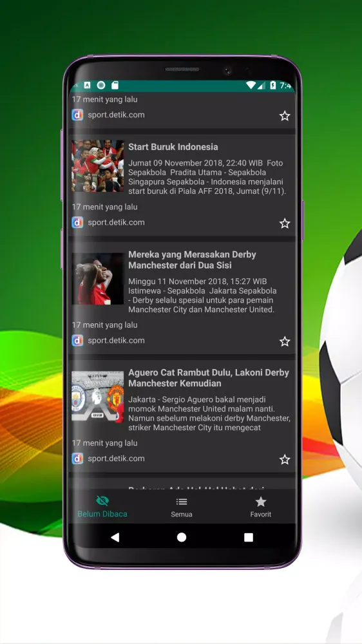The image size is (362, 644).
Task: Tap 17 menit yang lalu under Start Buruk
Action: tap(105, 207)
